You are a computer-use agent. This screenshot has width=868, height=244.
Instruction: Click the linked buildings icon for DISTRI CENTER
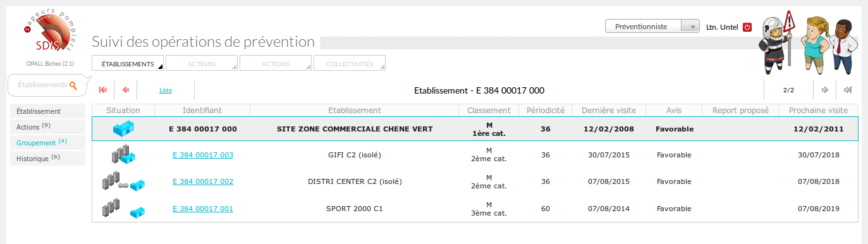[x=123, y=182]
